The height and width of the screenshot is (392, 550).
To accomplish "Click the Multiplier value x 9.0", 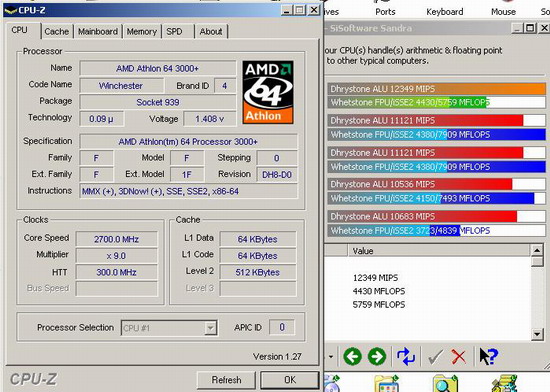I will point(116,256).
